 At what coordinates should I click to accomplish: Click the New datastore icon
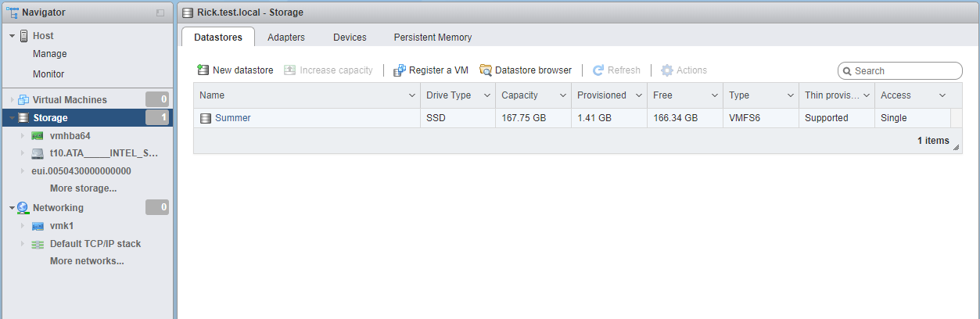pyautogui.click(x=203, y=70)
